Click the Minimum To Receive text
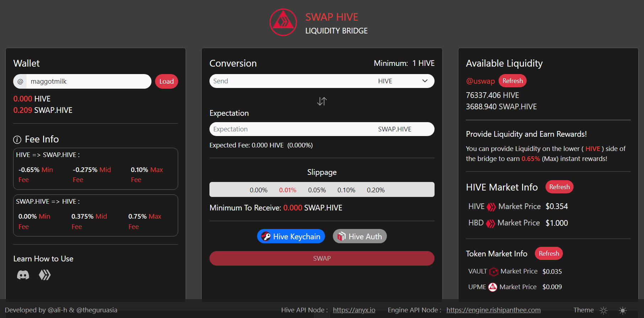 (276, 208)
